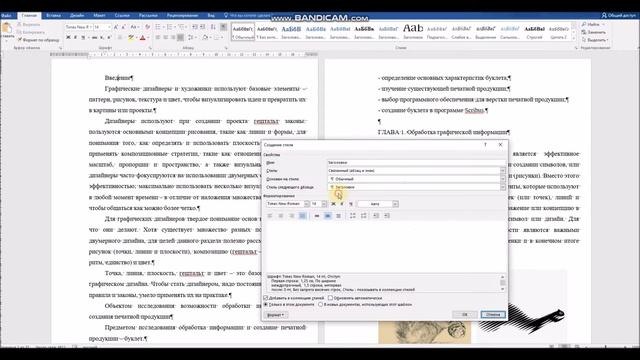640x360 pixels.
Task: Click the ribbon Justify alignment icon
Action: coord(180,38)
